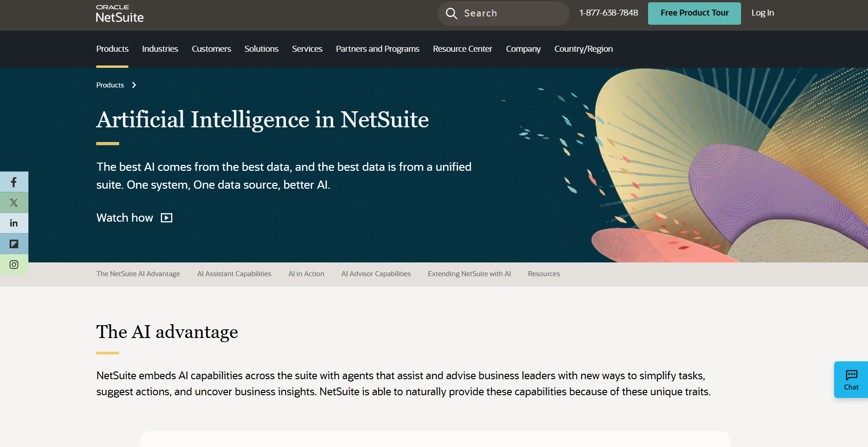This screenshot has height=447, width=868.
Task: Call phone number 1-877-638-7848
Action: point(609,13)
